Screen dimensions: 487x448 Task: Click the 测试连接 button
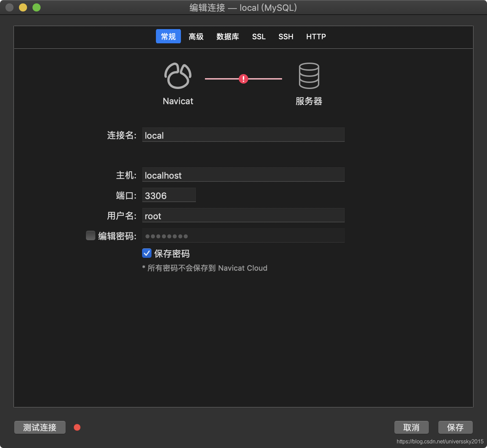40,427
